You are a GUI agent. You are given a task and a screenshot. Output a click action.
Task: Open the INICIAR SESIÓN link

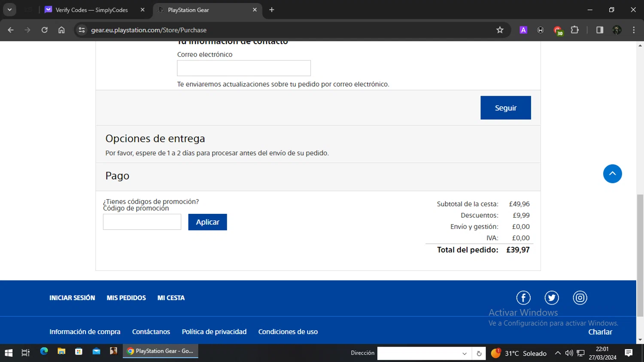(72, 298)
